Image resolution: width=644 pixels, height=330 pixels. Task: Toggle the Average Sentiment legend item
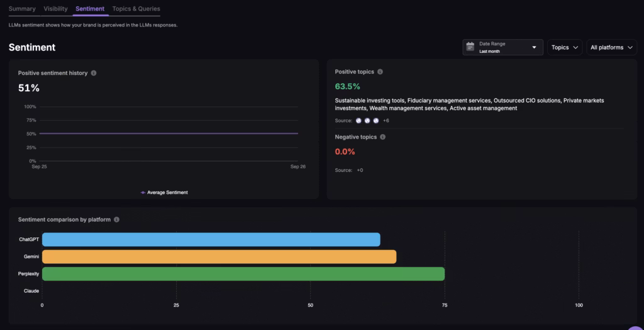point(164,192)
